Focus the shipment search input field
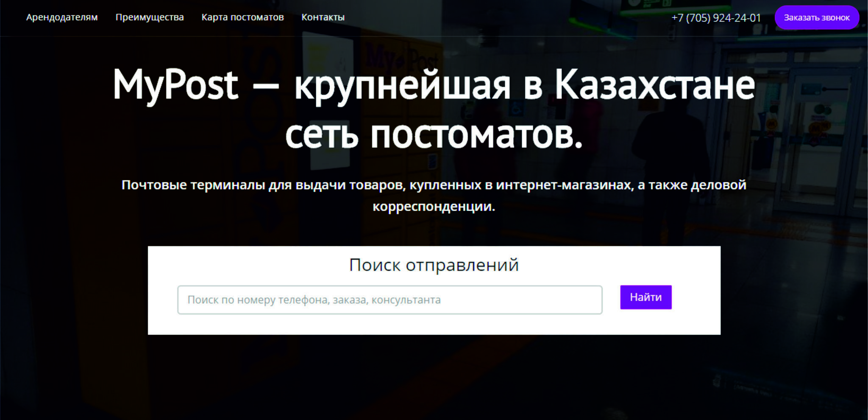 coord(390,300)
